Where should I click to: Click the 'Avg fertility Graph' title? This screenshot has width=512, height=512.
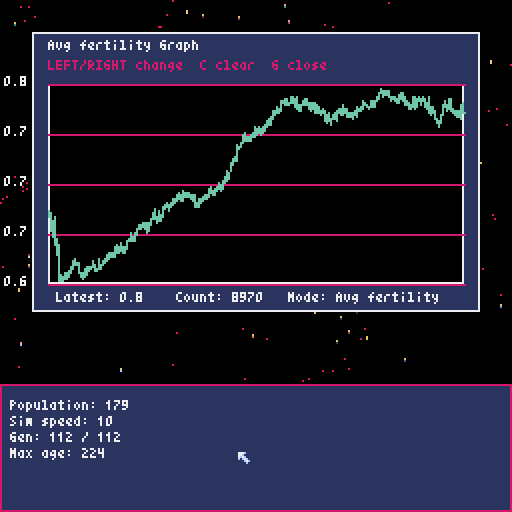pos(123,46)
